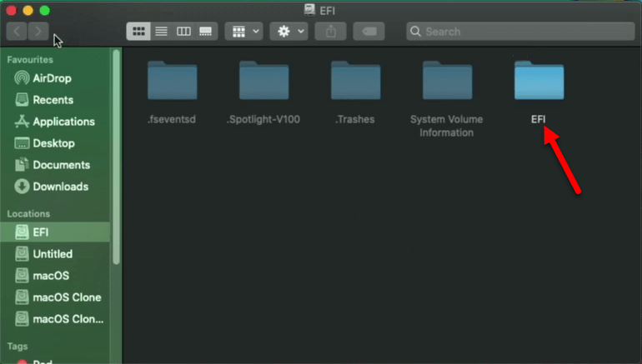642x364 pixels.
Task: Select the macOS Clone volume
Action: point(55,297)
